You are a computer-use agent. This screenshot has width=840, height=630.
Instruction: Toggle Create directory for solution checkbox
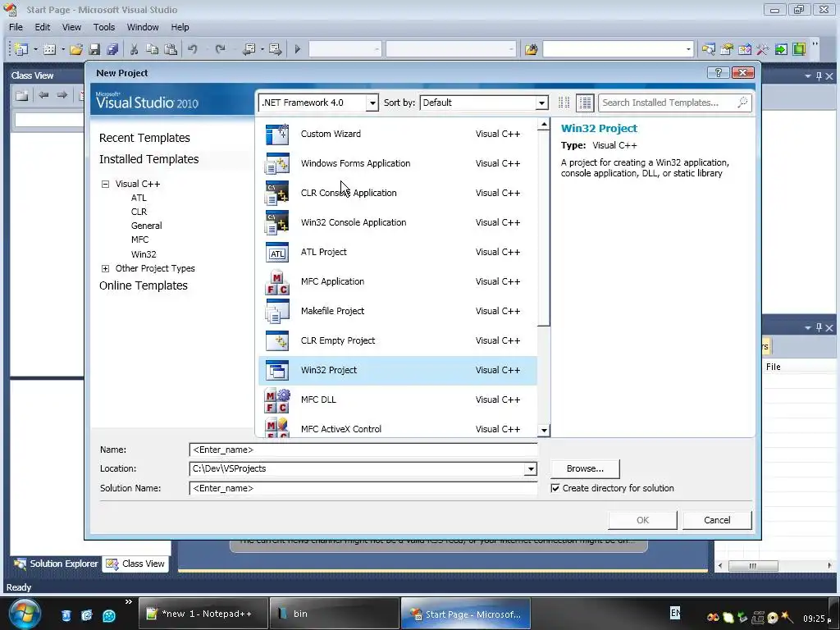click(x=555, y=488)
